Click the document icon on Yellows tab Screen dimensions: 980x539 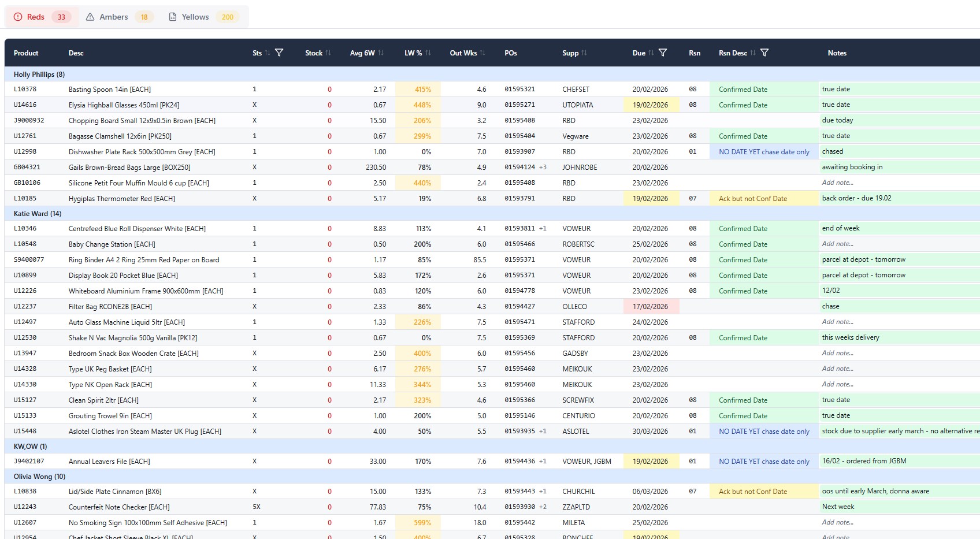click(173, 17)
